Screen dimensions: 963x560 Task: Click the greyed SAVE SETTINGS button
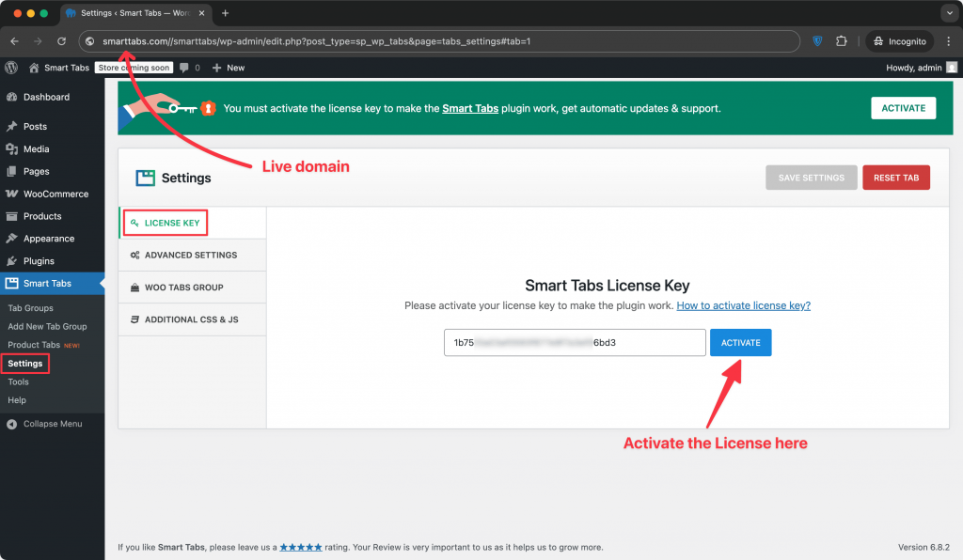pos(812,178)
